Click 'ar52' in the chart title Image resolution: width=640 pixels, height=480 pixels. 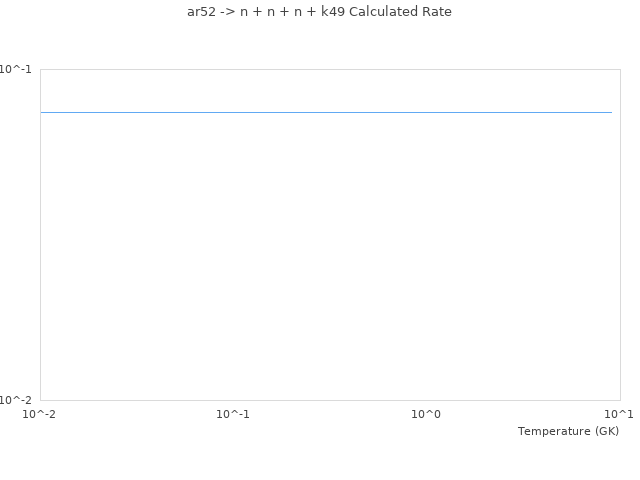coord(201,12)
